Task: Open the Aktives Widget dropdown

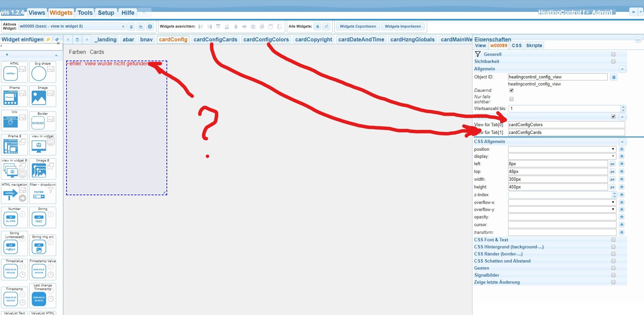Action: 72,26
